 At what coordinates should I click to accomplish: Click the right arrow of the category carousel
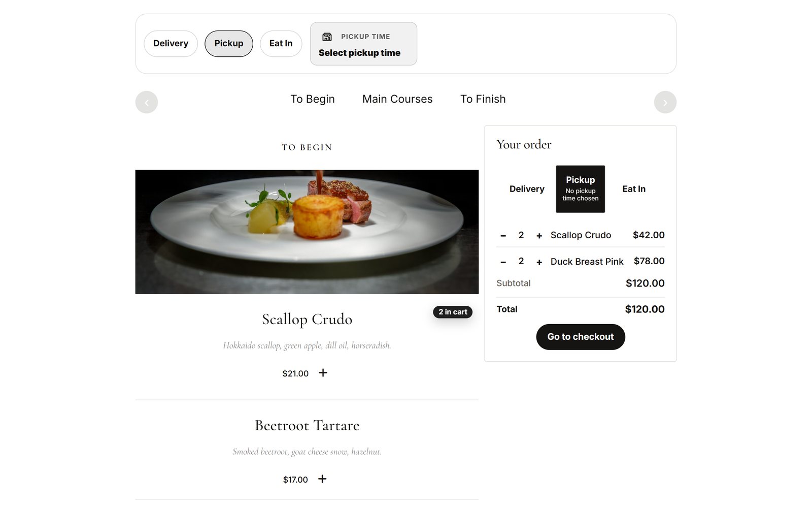click(x=665, y=102)
